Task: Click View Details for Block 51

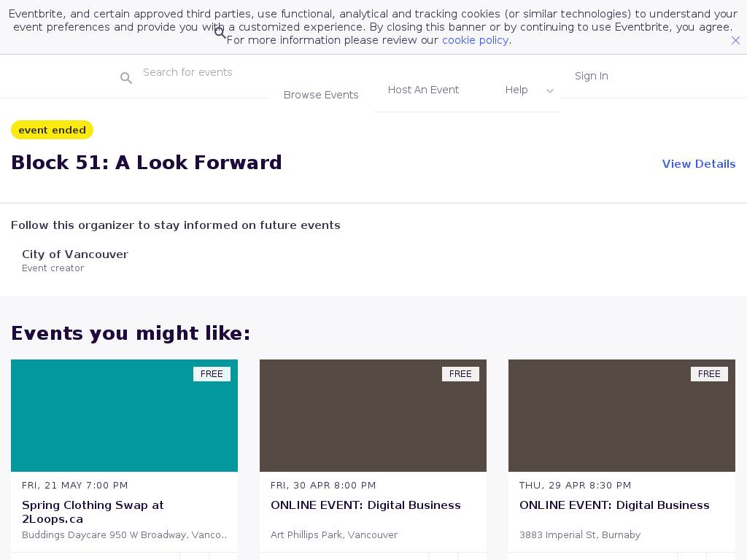Action: [x=698, y=164]
